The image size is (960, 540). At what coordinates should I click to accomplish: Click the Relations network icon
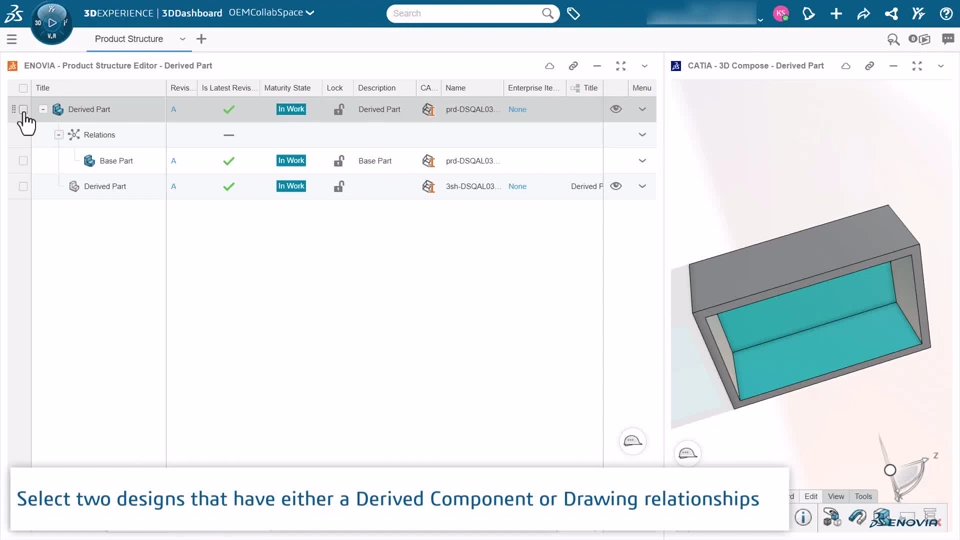73,135
